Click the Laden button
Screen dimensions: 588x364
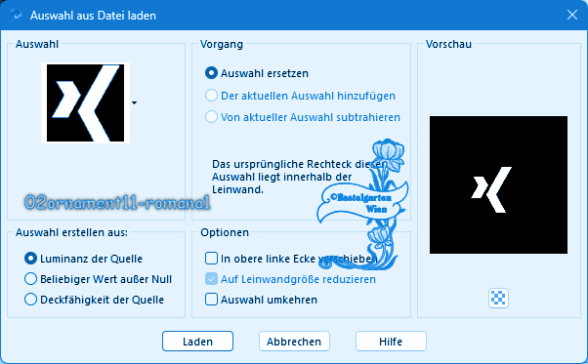(197, 342)
